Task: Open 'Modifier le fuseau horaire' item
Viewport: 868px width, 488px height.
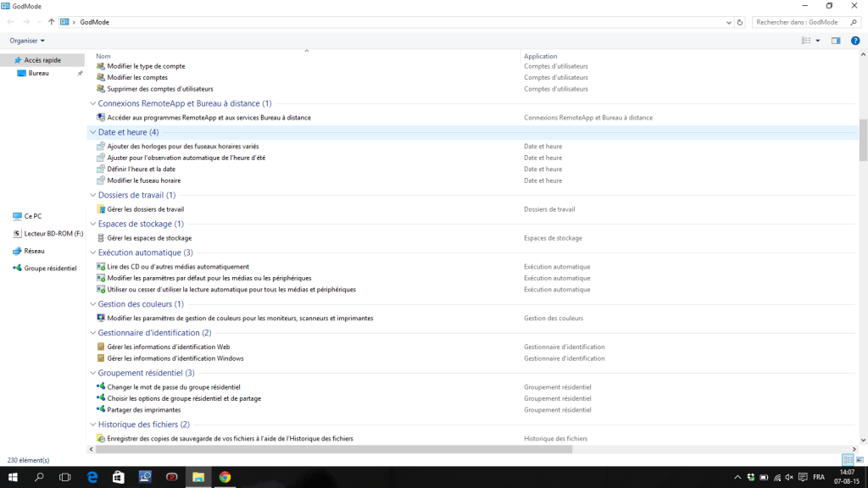Action: coord(143,180)
